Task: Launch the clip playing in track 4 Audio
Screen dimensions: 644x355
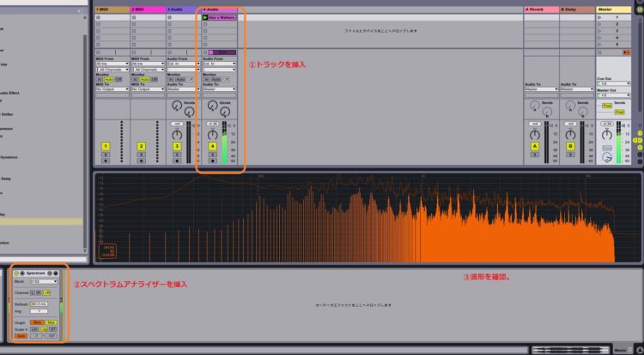Action: point(205,18)
